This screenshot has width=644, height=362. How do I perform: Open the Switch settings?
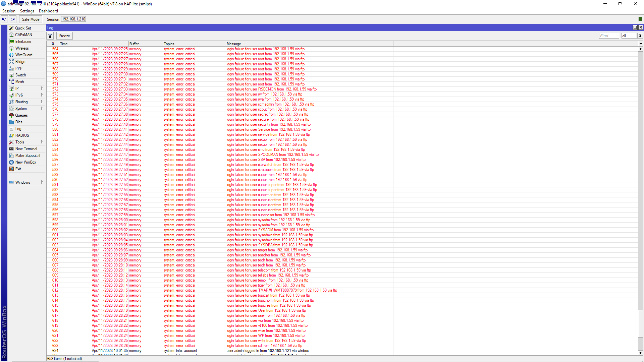[x=20, y=75]
